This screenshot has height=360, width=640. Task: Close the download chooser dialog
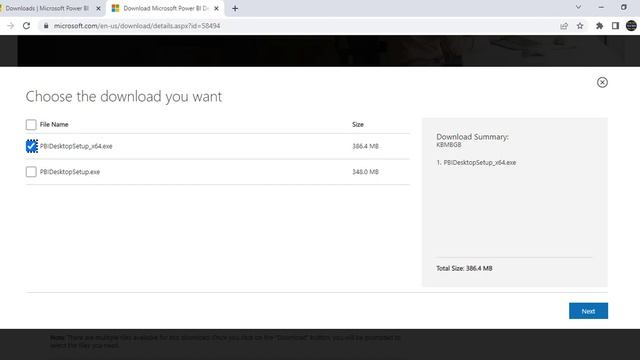(602, 82)
